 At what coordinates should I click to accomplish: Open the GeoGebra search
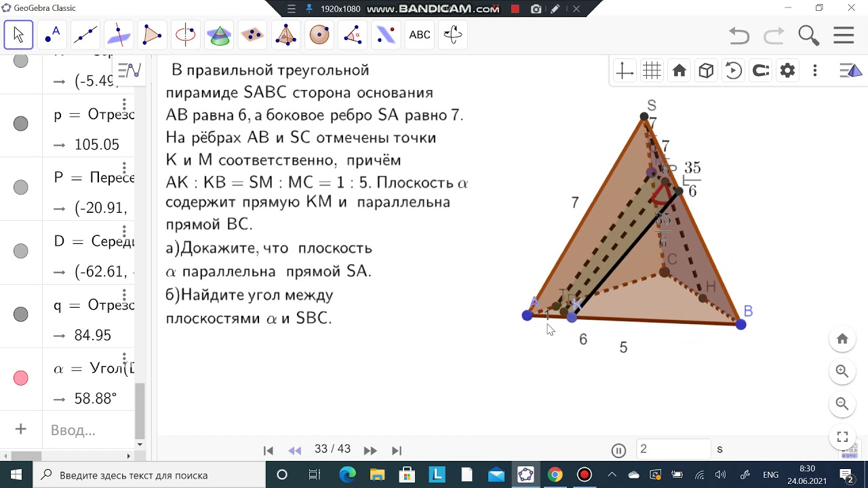(x=808, y=35)
